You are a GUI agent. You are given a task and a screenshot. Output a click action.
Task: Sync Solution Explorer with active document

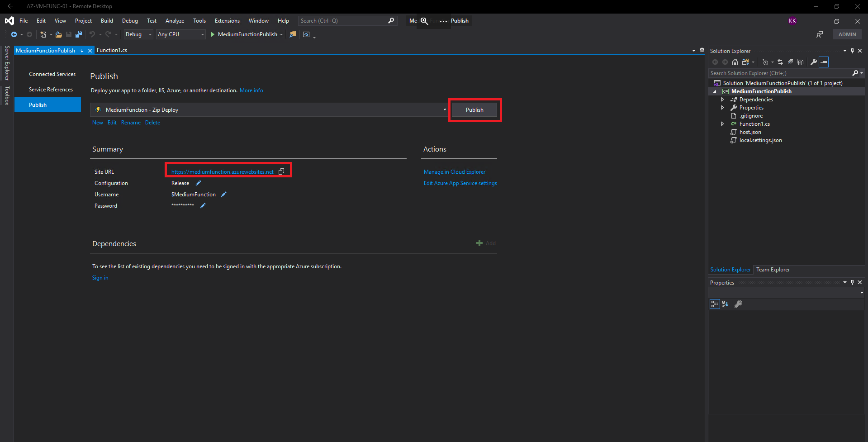[780, 62]
